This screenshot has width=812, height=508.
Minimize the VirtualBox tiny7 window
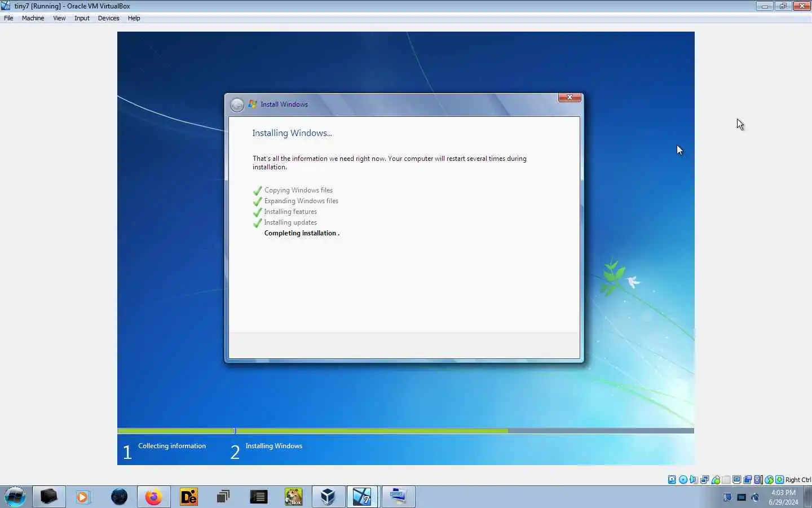click(x=765, y=6)
